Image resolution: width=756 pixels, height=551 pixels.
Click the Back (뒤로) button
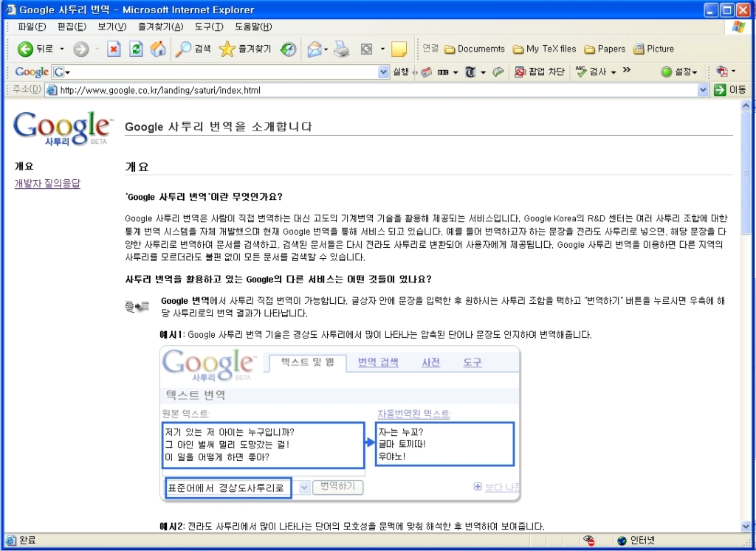pyautogui.click(x=35, y=49)
